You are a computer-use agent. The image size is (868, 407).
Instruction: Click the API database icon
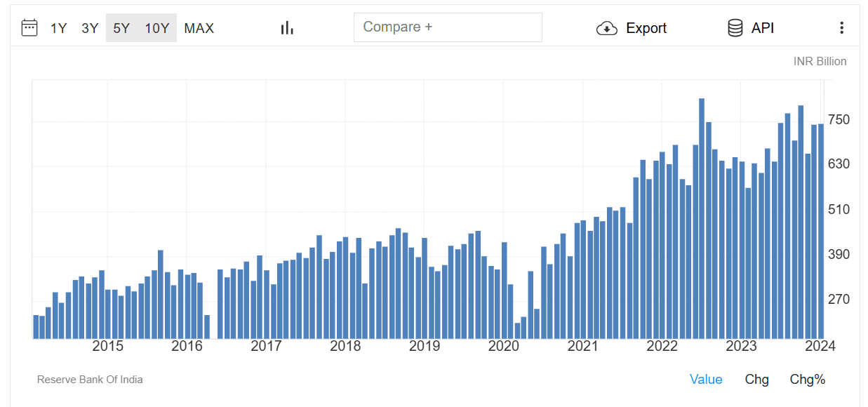point(735,28)
